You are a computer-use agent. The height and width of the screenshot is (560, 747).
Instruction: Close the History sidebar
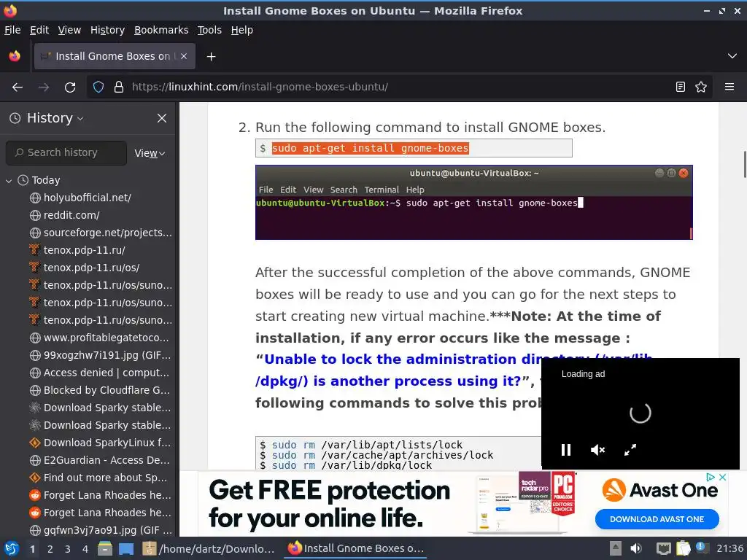tap(162, 118)
